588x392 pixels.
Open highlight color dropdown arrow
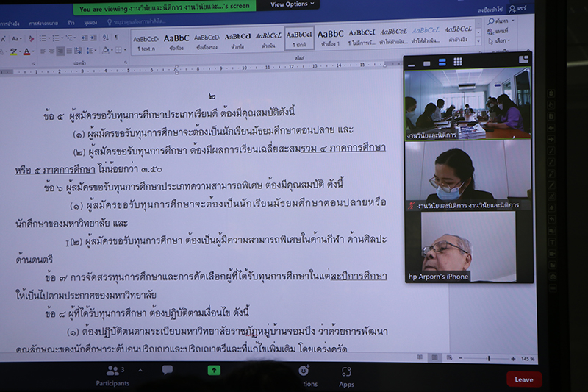coord(20,51)
